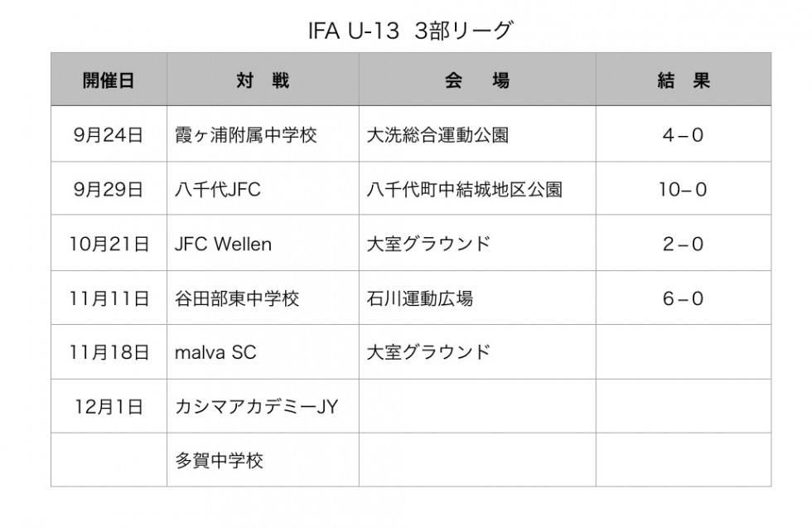Select the 6–0 result cell
Screen dimensions: 812x528
(x=684, y=298)
